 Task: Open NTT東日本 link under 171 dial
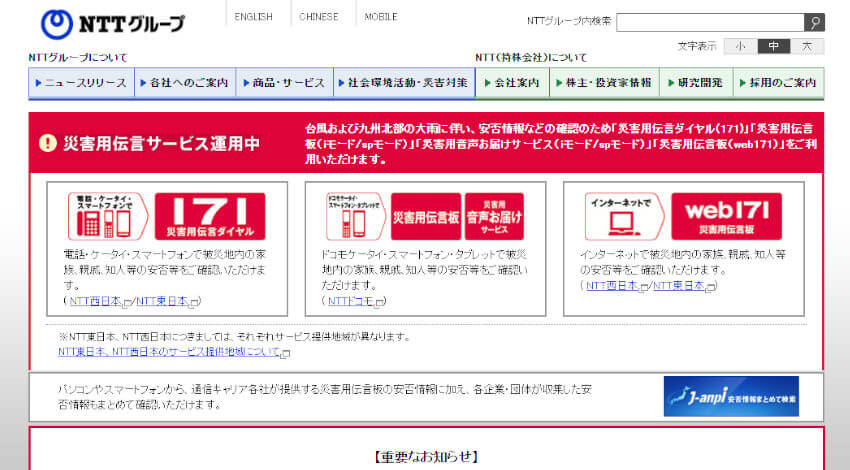coord(162,301)
